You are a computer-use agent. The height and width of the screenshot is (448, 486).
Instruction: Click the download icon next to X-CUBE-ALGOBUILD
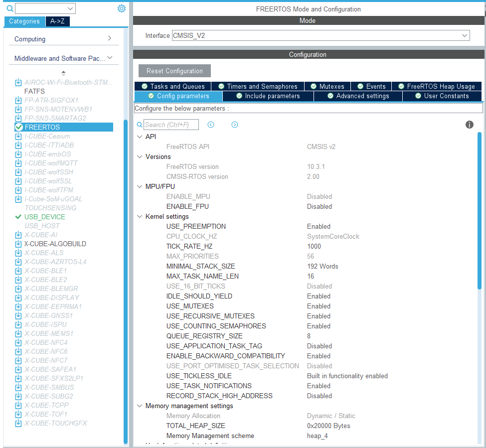tap(18, 244)
